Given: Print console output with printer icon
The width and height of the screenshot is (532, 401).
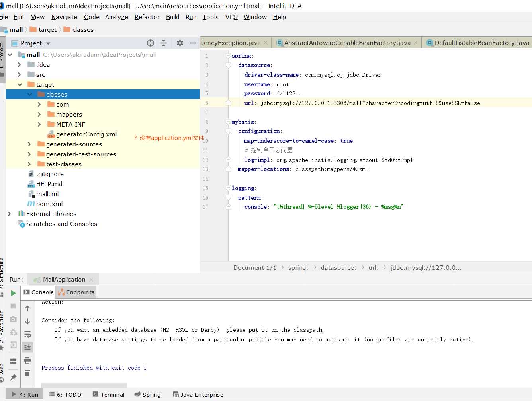Looking at the screenshot, I should (x=27, y=360).
